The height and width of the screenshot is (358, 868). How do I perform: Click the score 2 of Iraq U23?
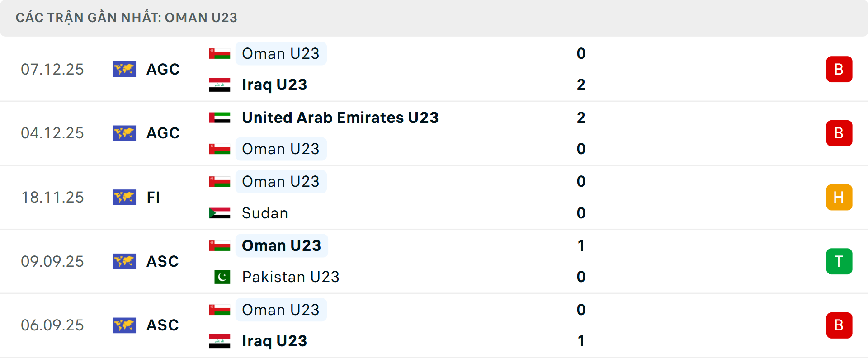(x=582, y=84)
